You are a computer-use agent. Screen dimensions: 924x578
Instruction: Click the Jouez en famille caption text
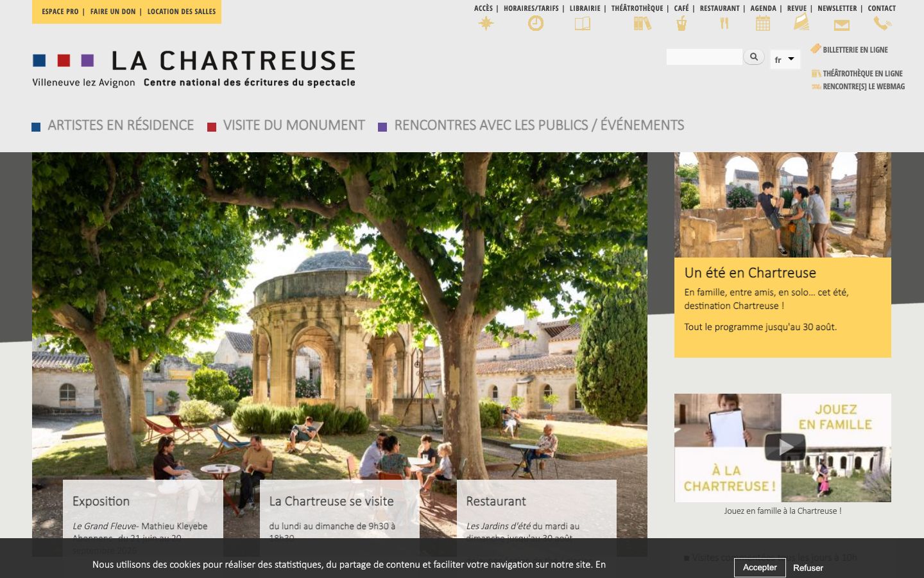[x=782, y=511]
